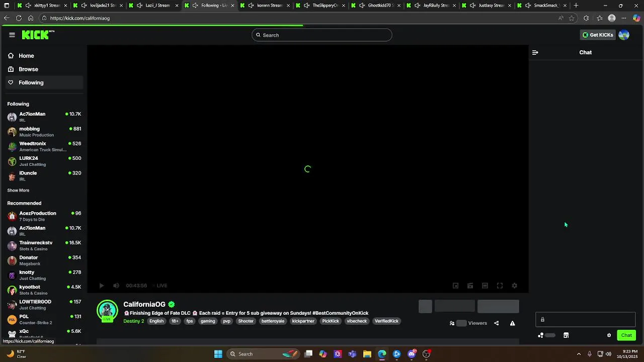Open chat settings gear
This screenshot has height=362, width=644.
click(609, 335)
